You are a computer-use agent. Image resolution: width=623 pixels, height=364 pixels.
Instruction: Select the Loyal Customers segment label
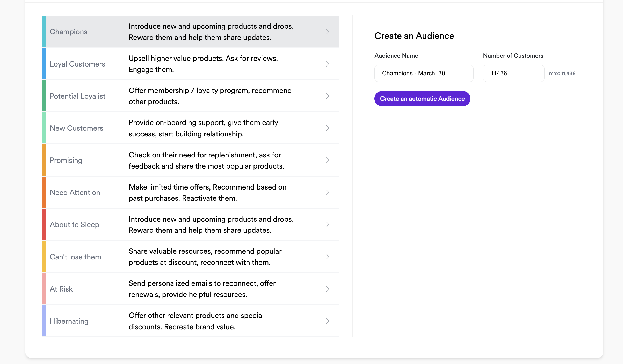77,64
